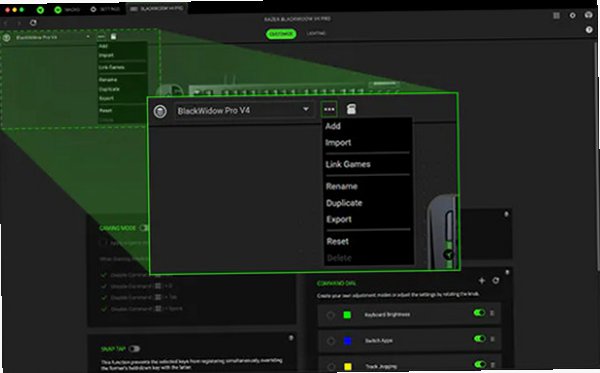The height and width of the screenshot is (373, 600).
Task: Click the blue swatch for Switch Apps
Action: pos(348,340)
